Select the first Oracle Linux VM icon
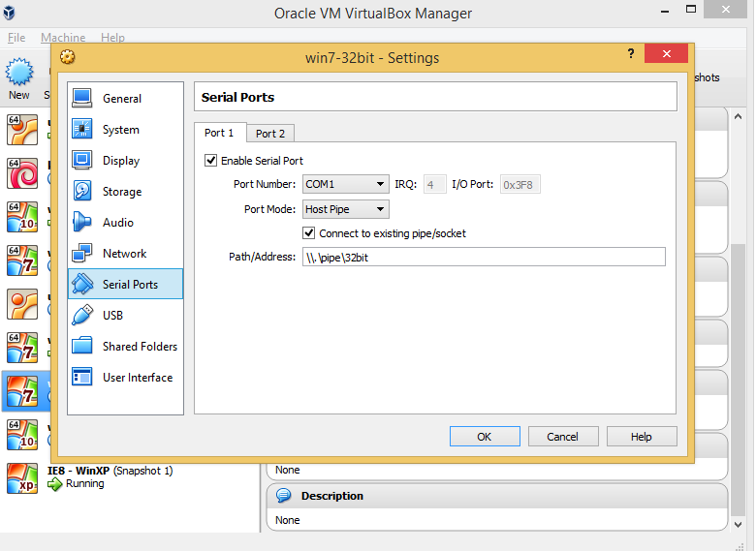The width and height of the screenshot is (756, 551). [x=22, y=130]
